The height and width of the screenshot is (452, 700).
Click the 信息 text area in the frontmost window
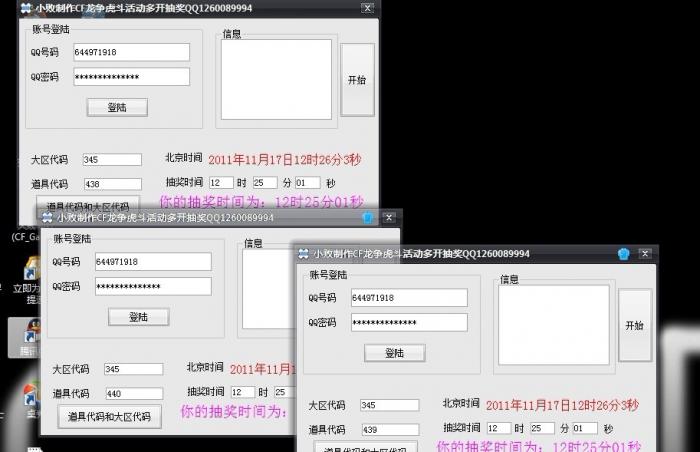coord(554,325)
